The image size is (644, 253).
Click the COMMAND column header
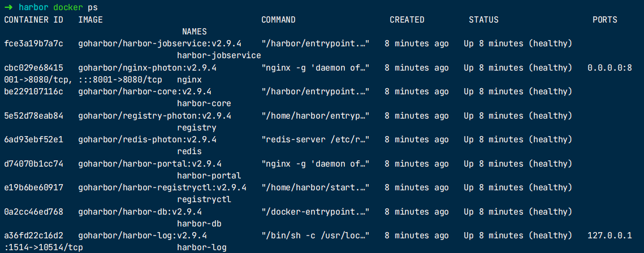pyautogui.click(x=278, y=20)
